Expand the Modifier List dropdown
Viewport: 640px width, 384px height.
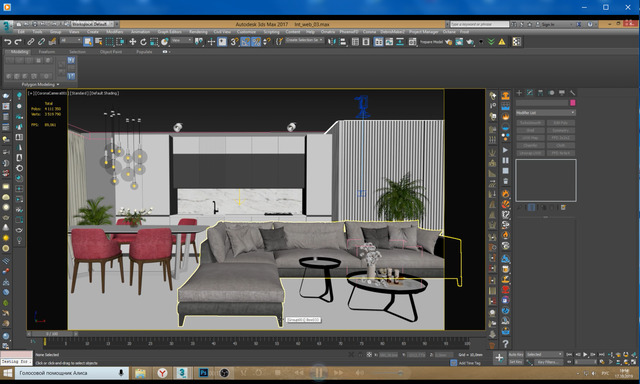coord(546,113)
